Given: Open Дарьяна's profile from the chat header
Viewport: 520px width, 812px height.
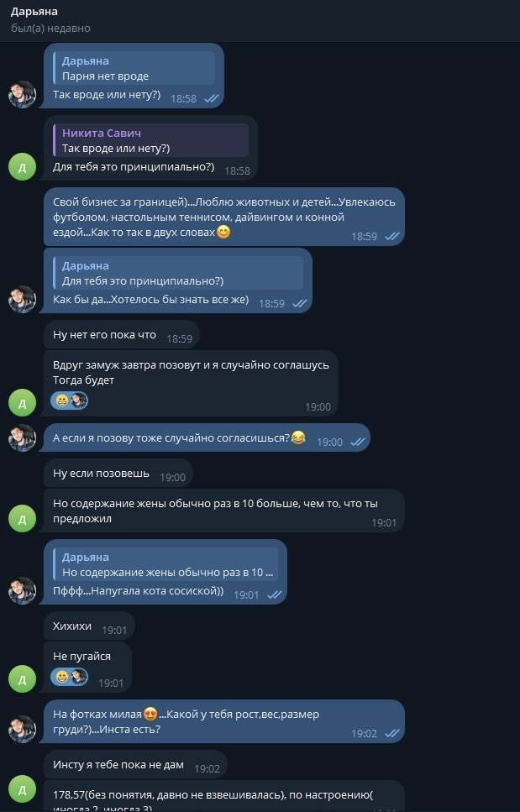Looking at the screenshot, I should [34, 11].
